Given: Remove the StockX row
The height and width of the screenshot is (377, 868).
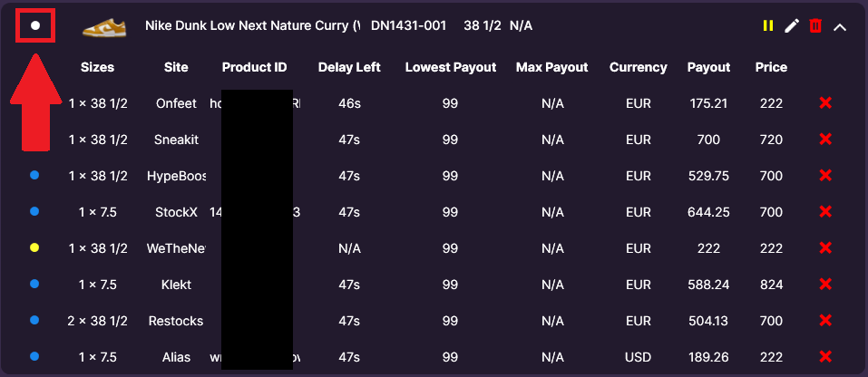Looking at the screenshot, I should (825, 212).
